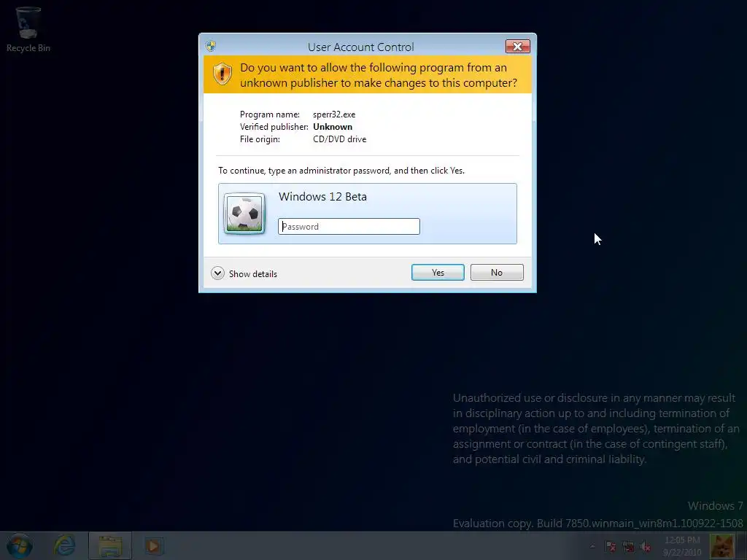The height and width of the screenshot is (560, 747).
Task: Click the No button to deny the program
Action: [496, 273]
